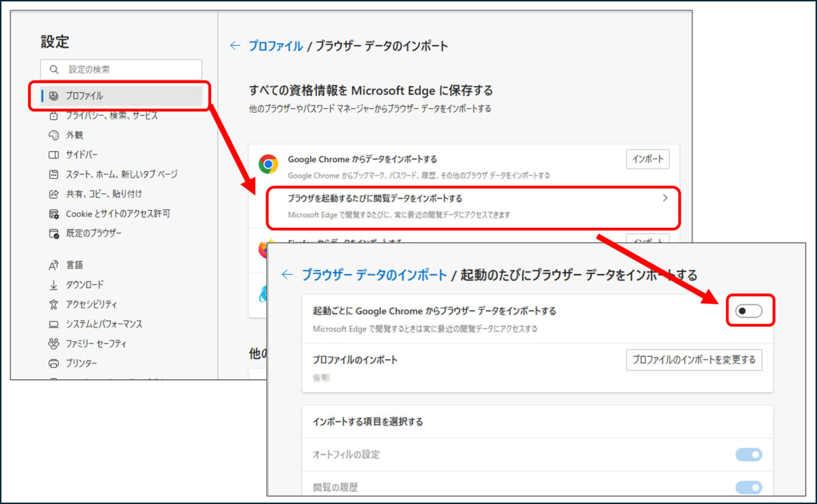Click the プロファイルのインポート label
The width and height of the screenshot is (817, 504).
point(355,360)
